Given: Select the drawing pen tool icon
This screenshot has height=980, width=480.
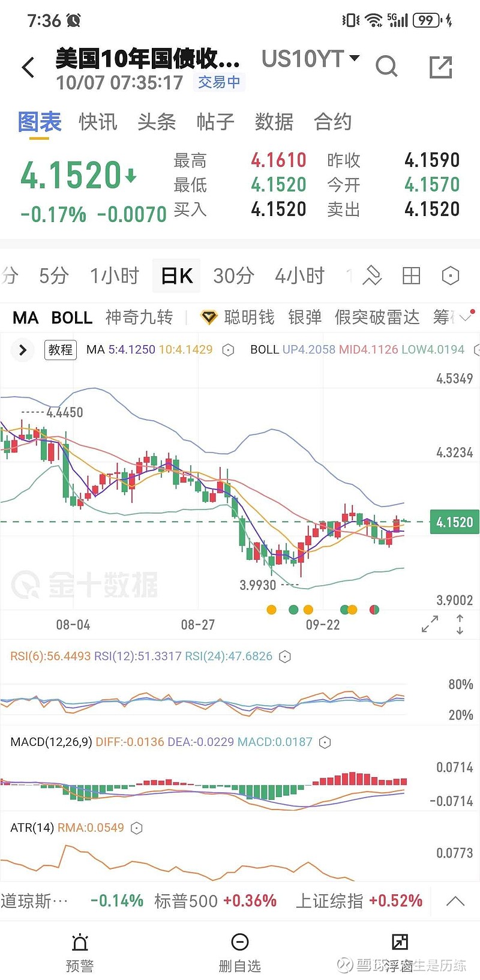Looking at the screenshot, I should [x=372, y=275].
